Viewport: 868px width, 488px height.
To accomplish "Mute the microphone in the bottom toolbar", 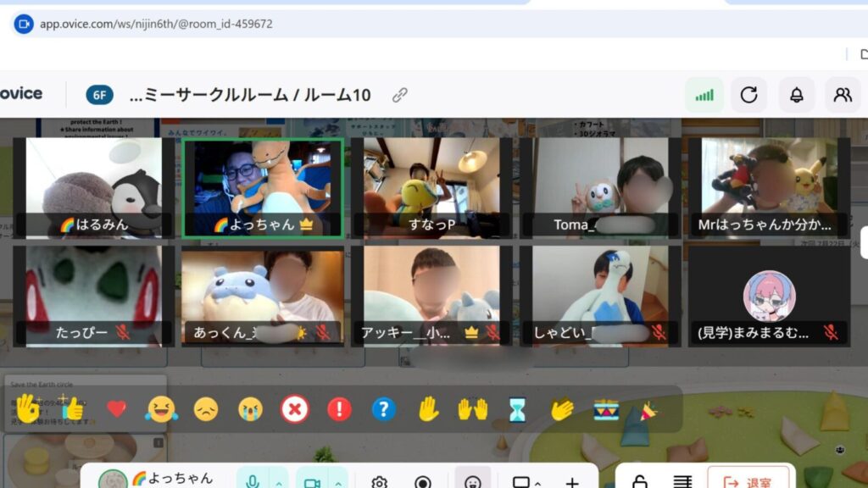I will (252, 481).
